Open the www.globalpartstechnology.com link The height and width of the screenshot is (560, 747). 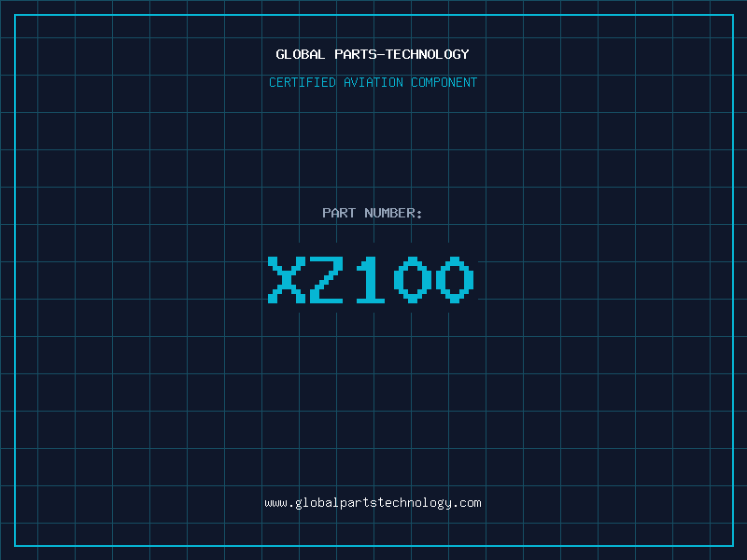point(373,503)
